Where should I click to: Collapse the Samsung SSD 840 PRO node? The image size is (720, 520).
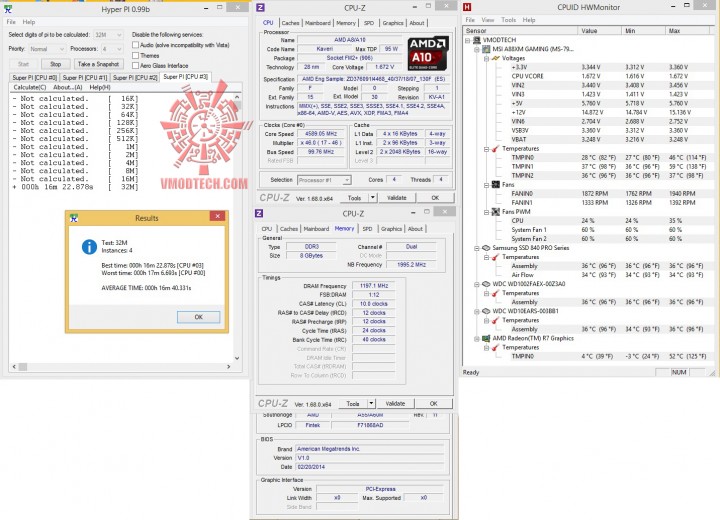[x=477, y=248]
